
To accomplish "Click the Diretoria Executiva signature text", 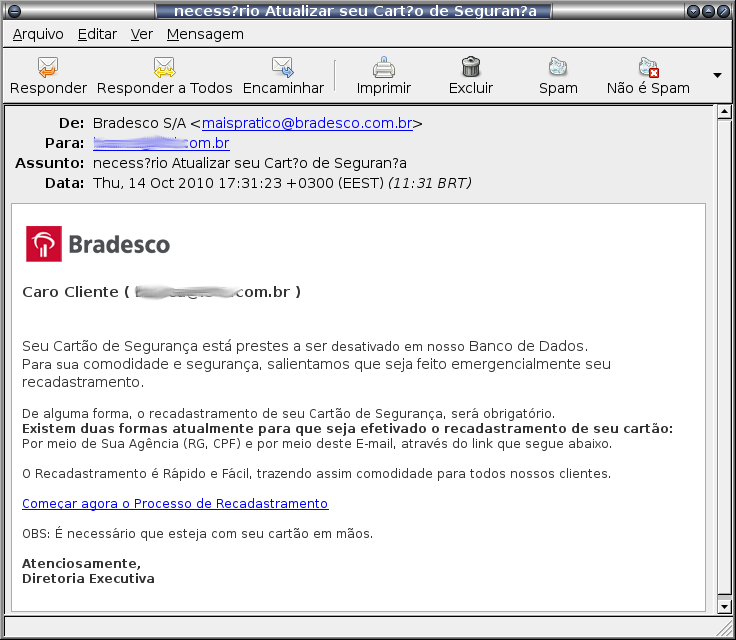I will (x=88, y=578).
